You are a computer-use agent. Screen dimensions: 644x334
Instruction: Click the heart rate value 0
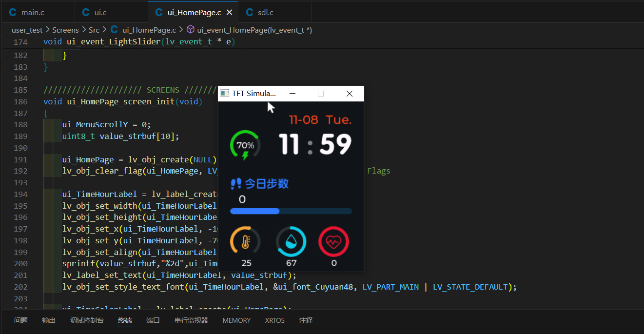[x=334, y=263]
